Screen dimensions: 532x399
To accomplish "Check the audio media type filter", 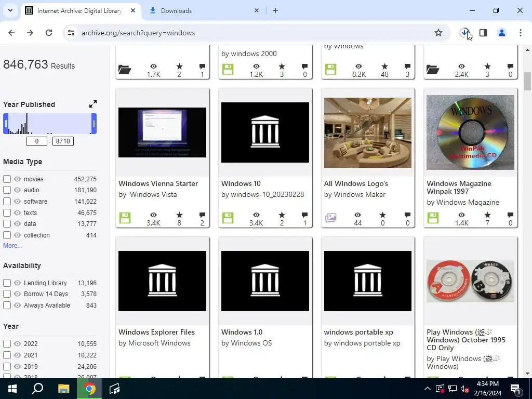I will click(7, 190).
